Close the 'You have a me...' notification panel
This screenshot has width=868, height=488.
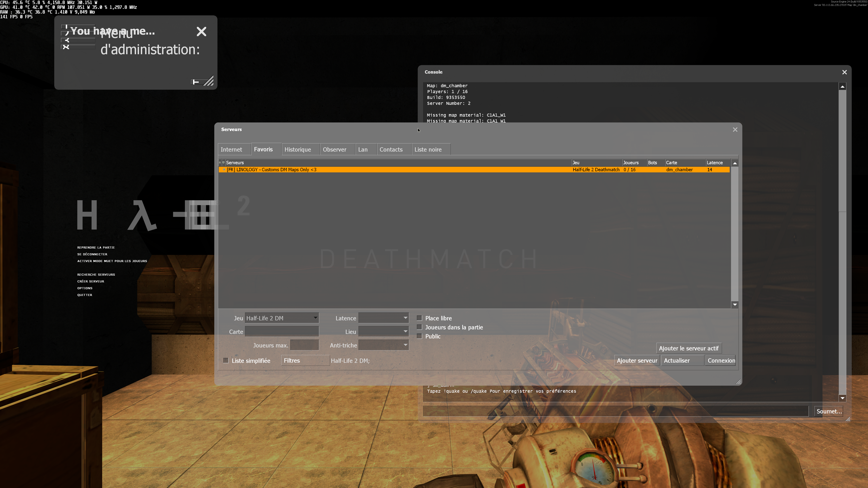[x=201, y=31]
